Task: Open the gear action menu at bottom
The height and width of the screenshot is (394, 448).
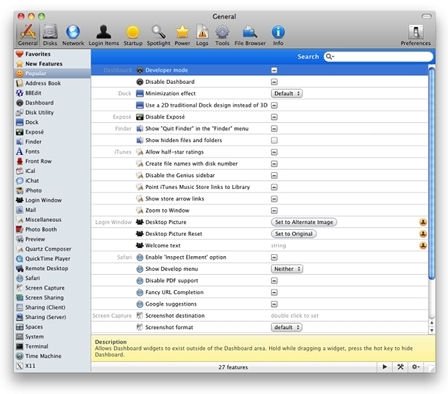Action: (x=416, y=367)
